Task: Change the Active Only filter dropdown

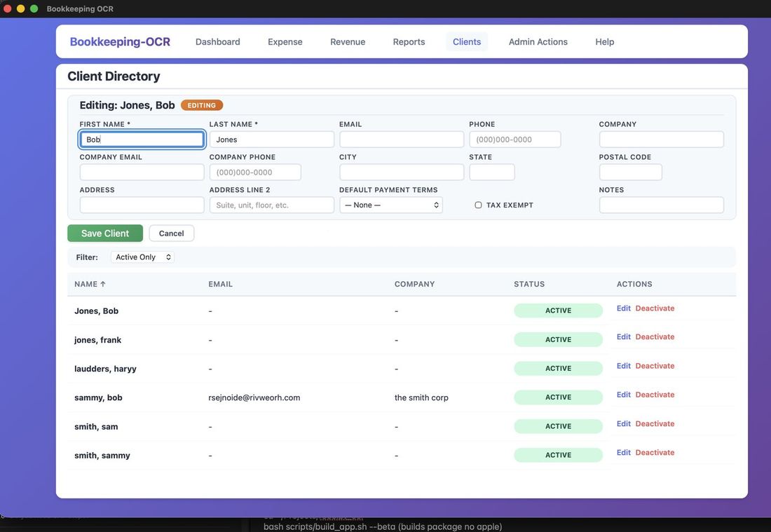Action: pyautogui.click(x=142, y=257)
